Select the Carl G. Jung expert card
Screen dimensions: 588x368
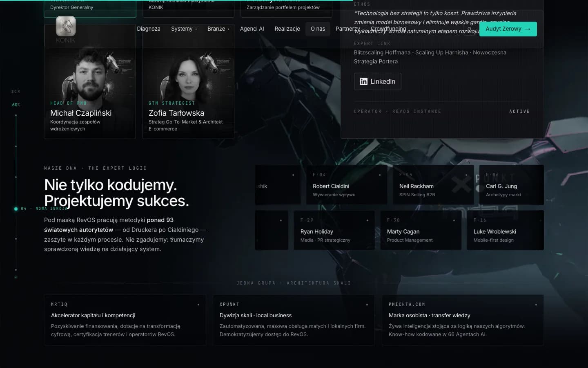click(x=512, y=185)
